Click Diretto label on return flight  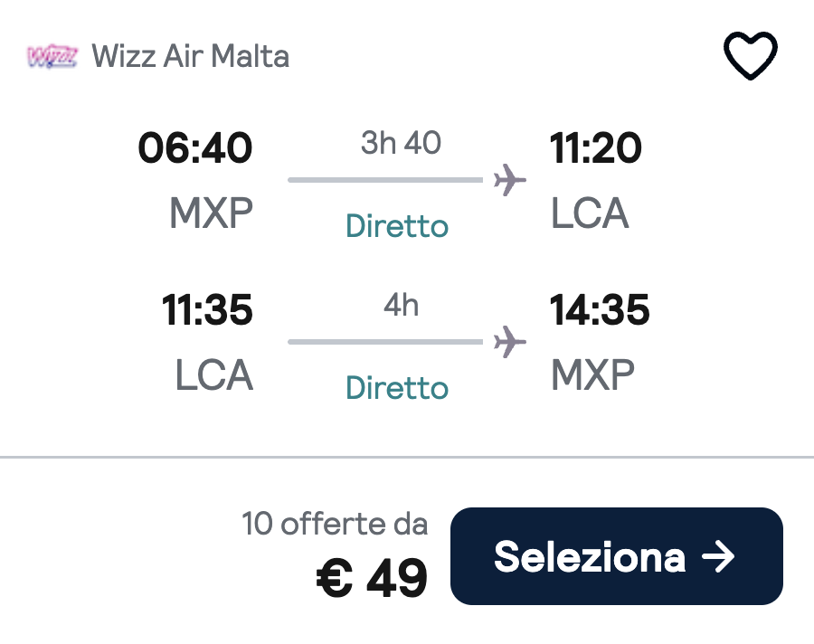point(396,387)
